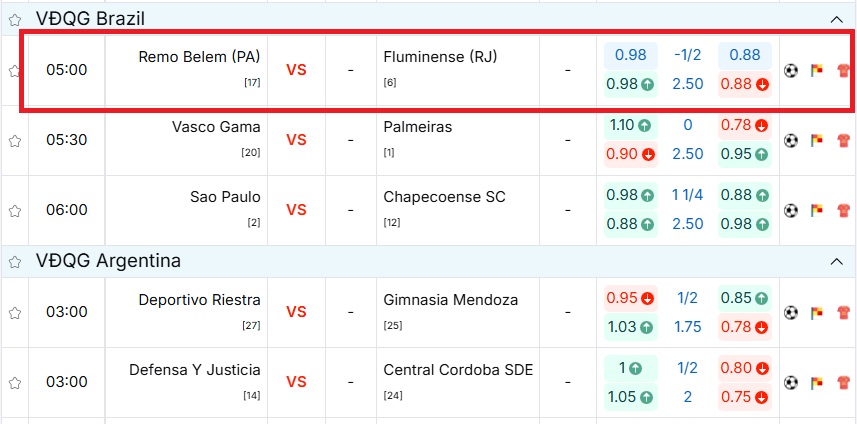
Task: Click the VS label for Sao Paulo match
Action: pyautogui.click(x=296, y=210)
